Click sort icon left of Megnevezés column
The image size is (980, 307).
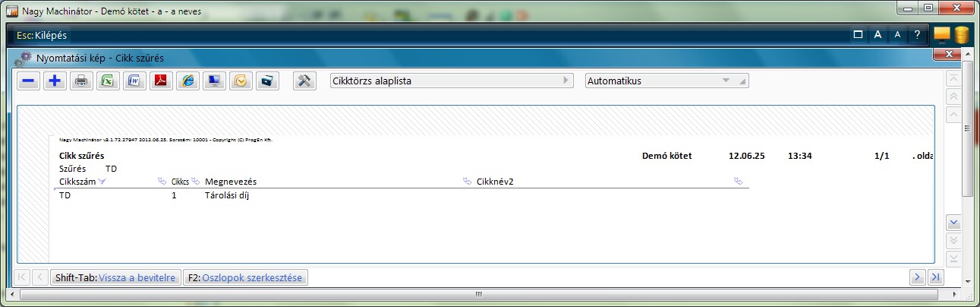[x=196, y=182]
